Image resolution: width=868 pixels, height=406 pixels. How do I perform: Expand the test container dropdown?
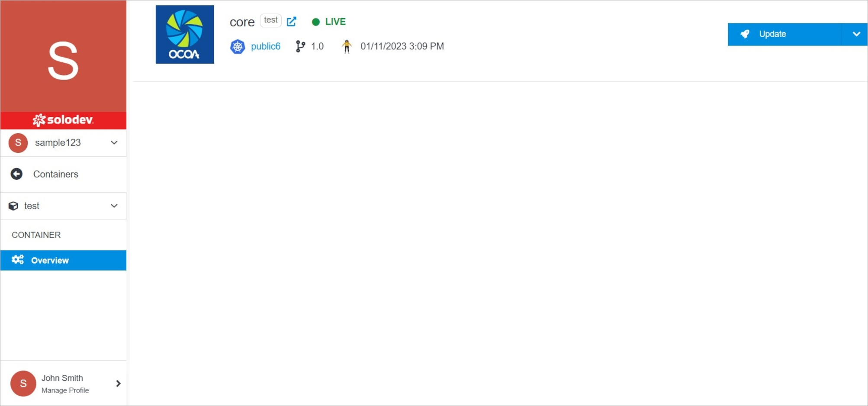114,206
